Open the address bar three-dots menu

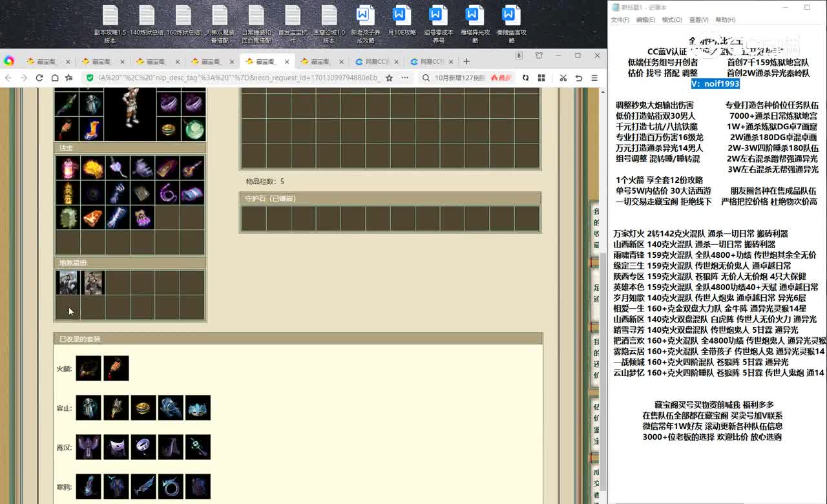point(405,78)
